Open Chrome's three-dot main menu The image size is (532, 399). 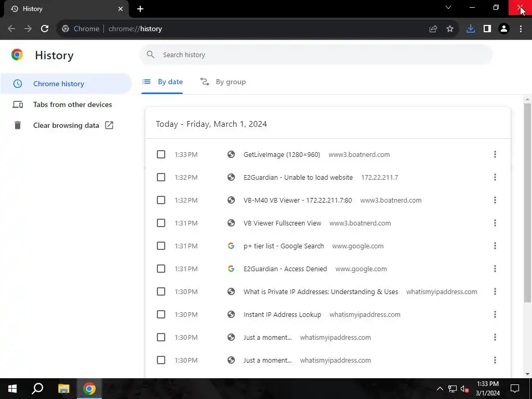point(521,29)
